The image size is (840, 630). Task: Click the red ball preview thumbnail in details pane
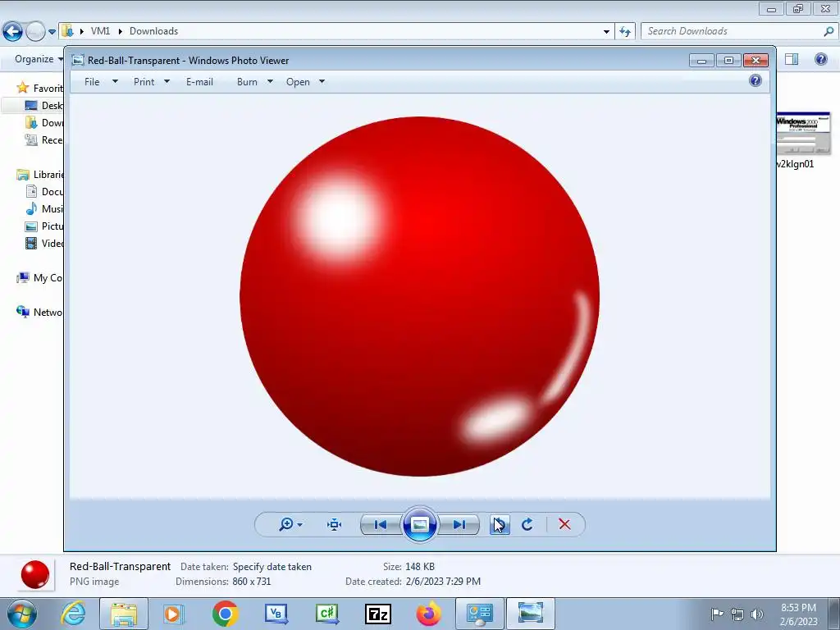[x=34, y=574]
